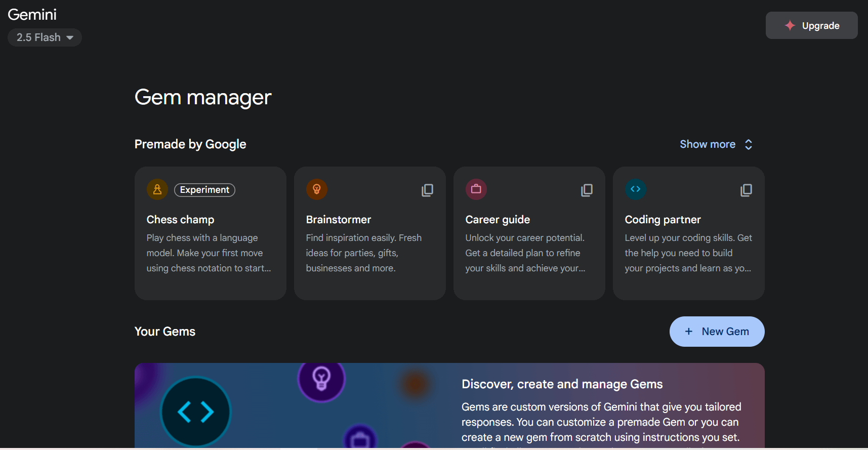Click the Chess champ pawn icon
The width and height of the screenshot is (868, 450).
pos(157,189)
